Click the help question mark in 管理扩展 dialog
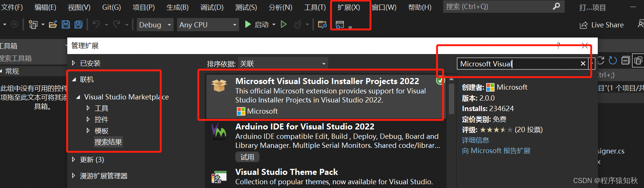The width and height of the screenshot is (644, 188). 558,46
